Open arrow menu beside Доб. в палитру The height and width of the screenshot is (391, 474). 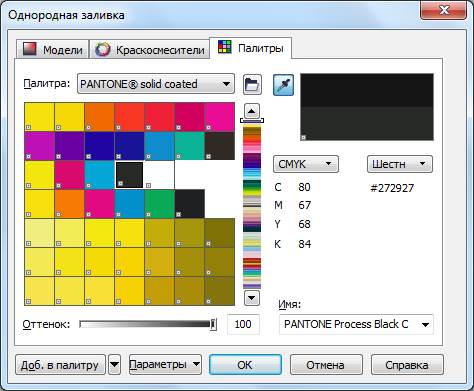[114, 365]
